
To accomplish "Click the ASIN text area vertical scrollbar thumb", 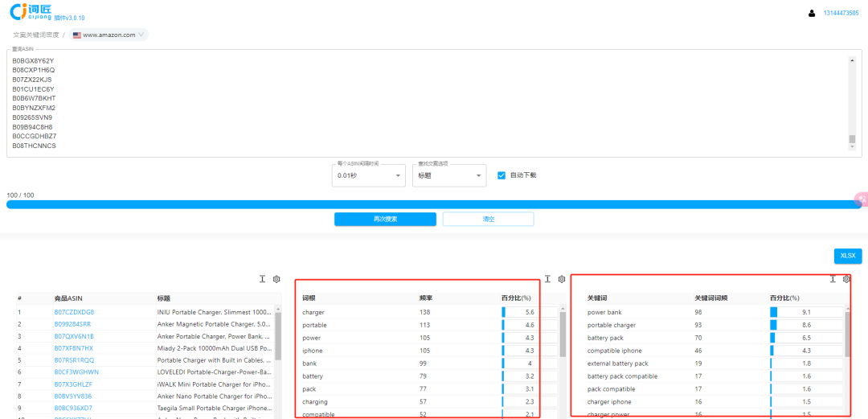I will [x=852, y=139].
